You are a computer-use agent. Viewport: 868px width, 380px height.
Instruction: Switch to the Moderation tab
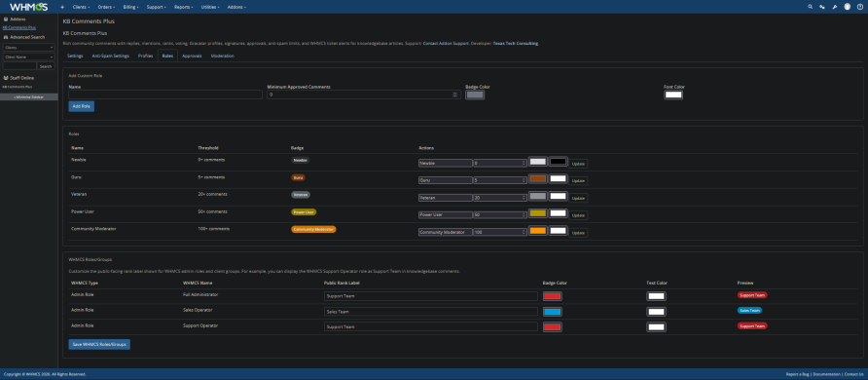pos(223,56)
